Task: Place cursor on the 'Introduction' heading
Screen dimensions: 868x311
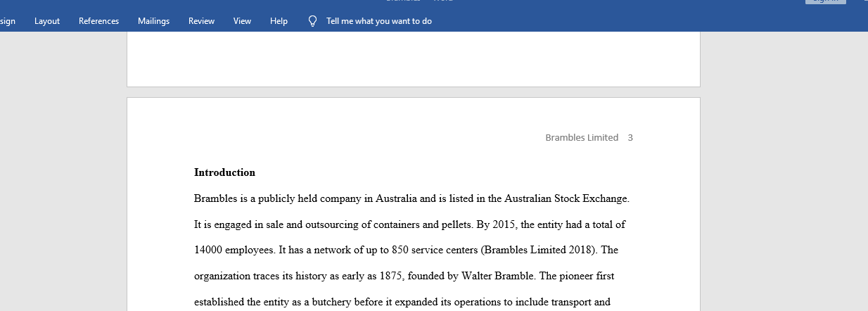Action: [224, 172]
